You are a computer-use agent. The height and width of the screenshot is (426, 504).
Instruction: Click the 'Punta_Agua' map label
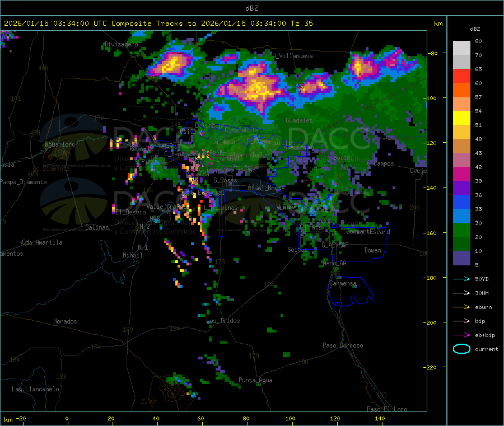tap(255, 380)
